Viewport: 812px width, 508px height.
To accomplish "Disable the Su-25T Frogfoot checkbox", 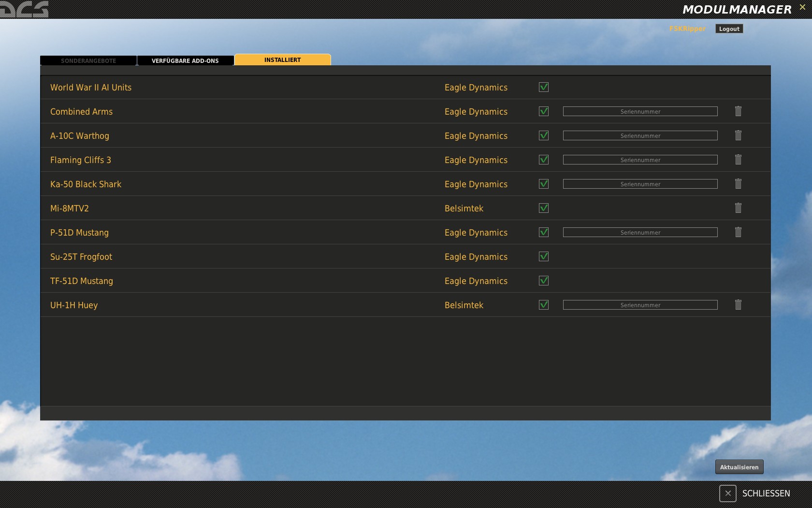I will pyautogui.click(x=544, y=256).
